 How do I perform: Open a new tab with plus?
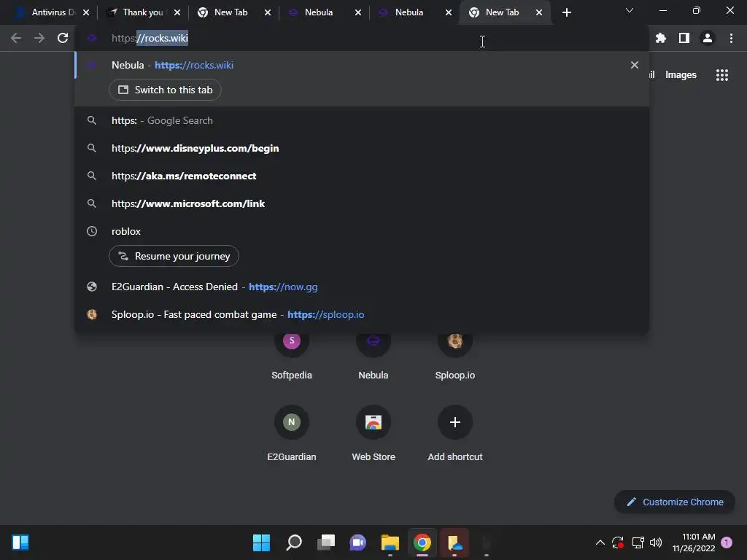(566, 12)
